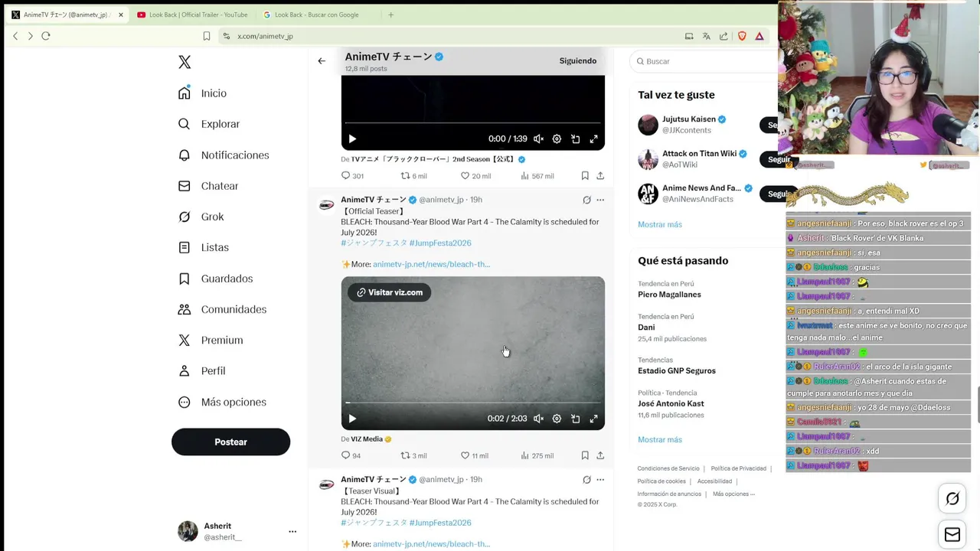Repost the post with 3 mil reposts

pyautogui.click(x=414, y=455)
